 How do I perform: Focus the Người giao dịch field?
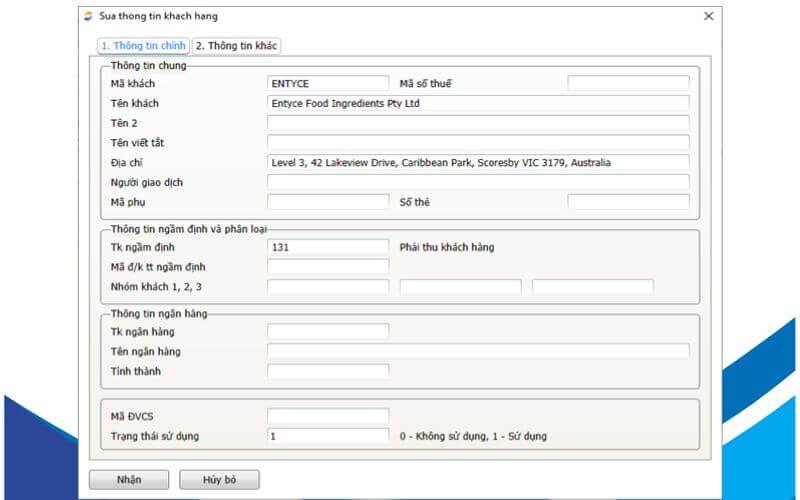point(478,182)
